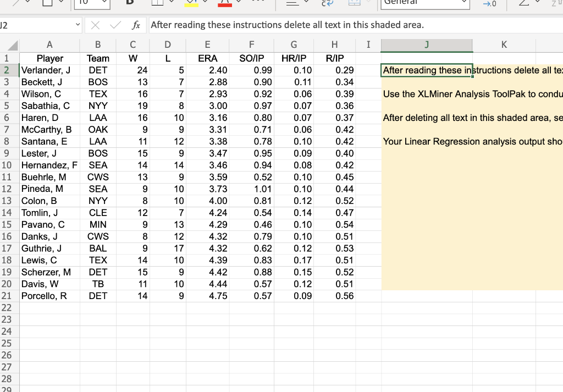Select the OAK team cell
The height and width of the screenshot is (392, 563).
pyautogui.click(x=98, y=130)
